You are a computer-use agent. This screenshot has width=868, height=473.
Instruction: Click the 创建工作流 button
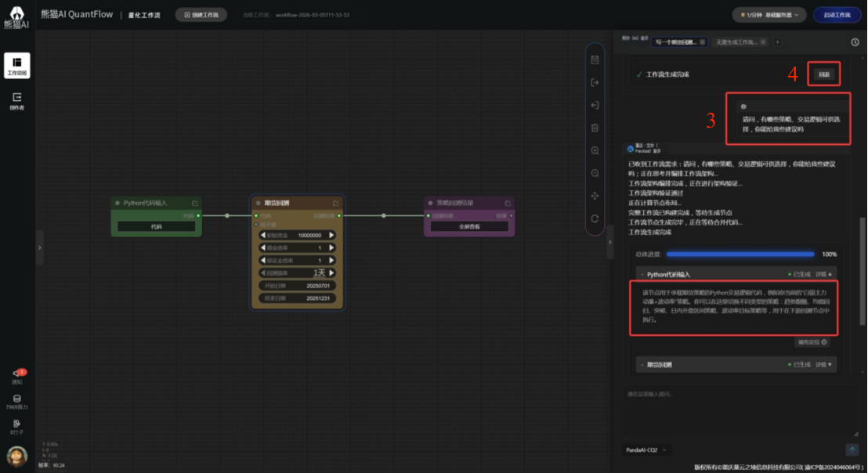(201, 15)
